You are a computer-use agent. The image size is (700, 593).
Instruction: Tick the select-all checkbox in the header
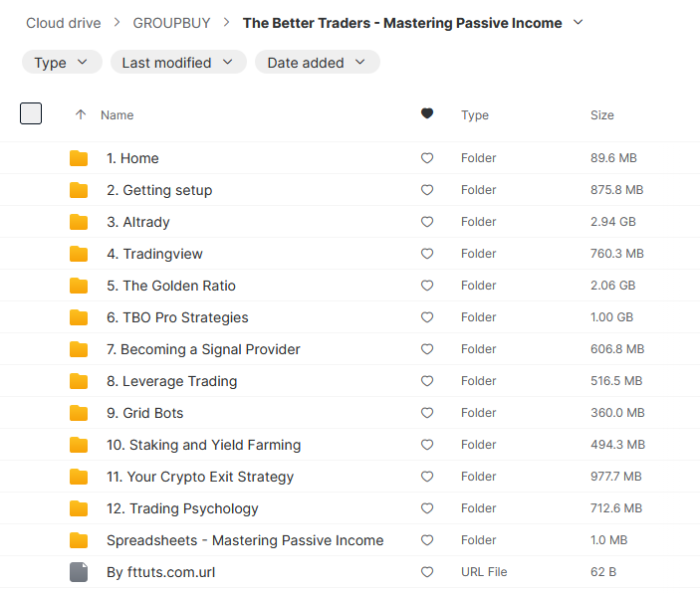pyautogui.click(x=31, y=113)
